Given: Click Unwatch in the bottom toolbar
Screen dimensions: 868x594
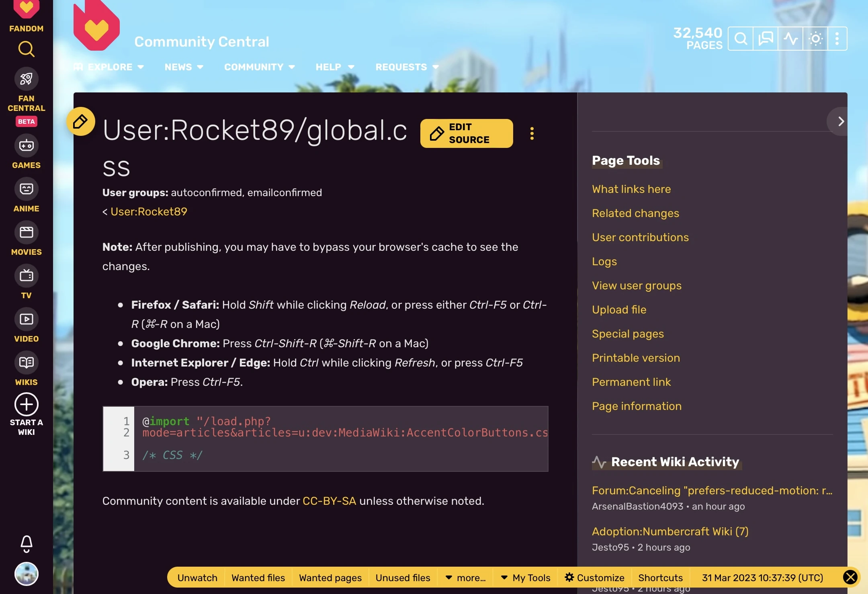Looking at the screenshot, I should click(197, 578).
